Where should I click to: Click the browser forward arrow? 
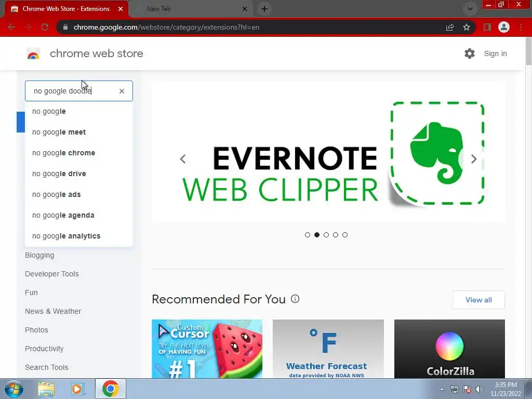point(28,27)
